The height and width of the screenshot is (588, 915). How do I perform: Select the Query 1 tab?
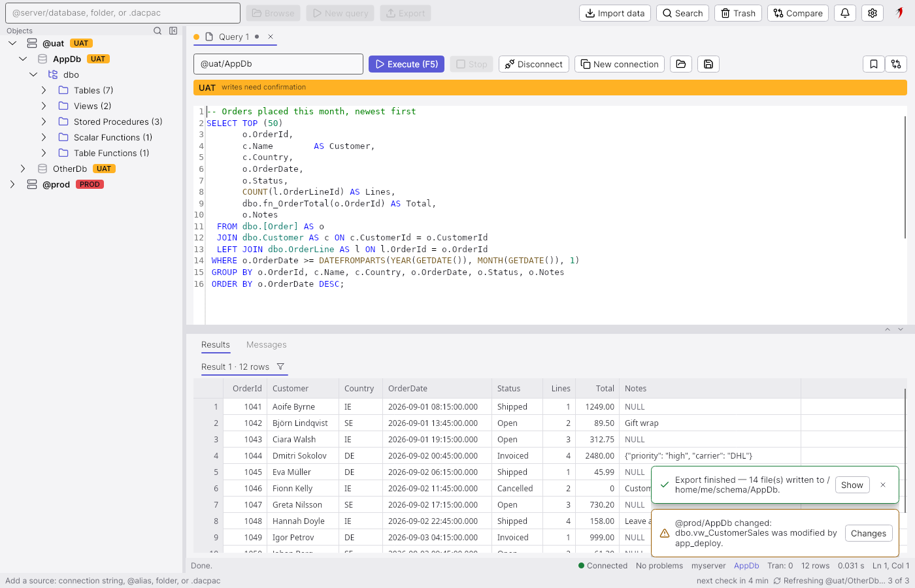coord(234,37)
